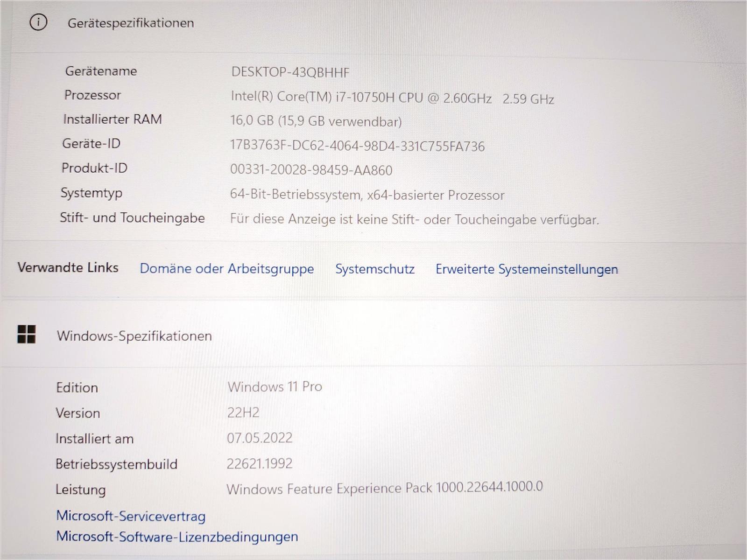Screen dimensions: 747x560
Task: Click the Windows 11 Pro edition value
Action: pos(275,386)
